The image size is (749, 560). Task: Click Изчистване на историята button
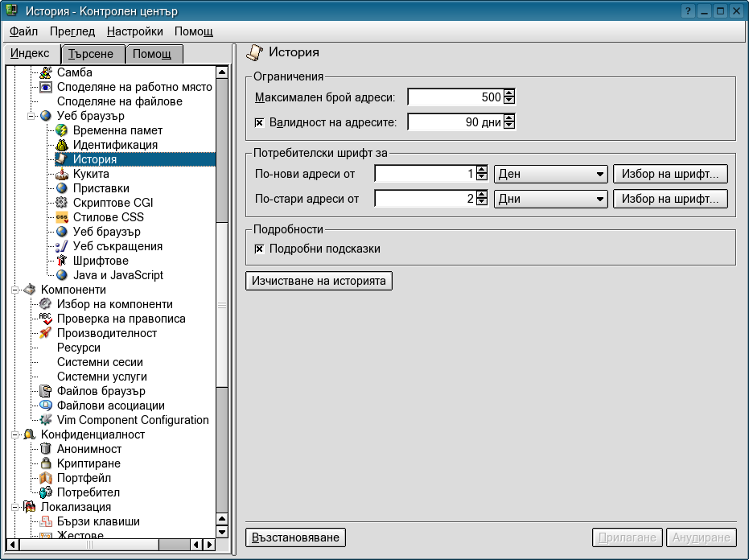coord(319,281)
